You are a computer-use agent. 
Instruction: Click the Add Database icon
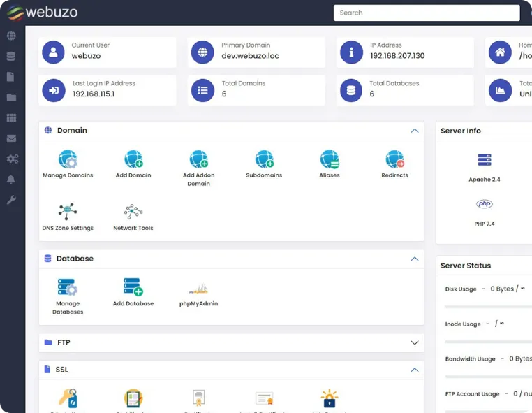(133, 288)
